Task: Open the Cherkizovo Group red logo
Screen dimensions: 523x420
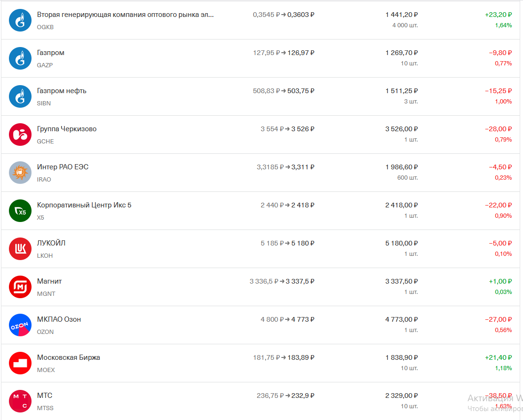Action: [20, 135]
